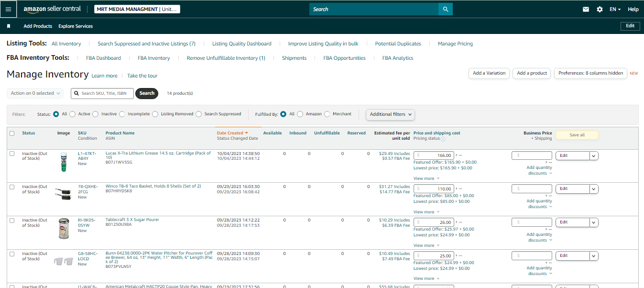Click the Save all button
Screen dimensions: 644x288
click(577, 135)
